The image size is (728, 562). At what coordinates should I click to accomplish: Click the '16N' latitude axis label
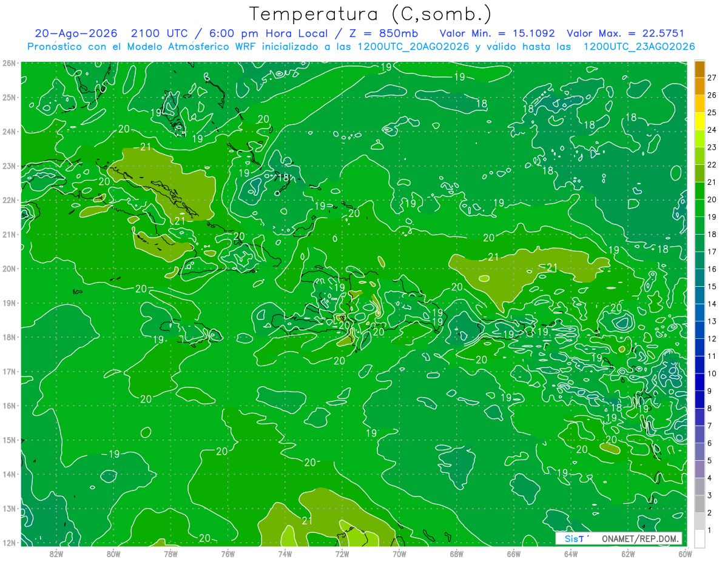coord(9,406)
